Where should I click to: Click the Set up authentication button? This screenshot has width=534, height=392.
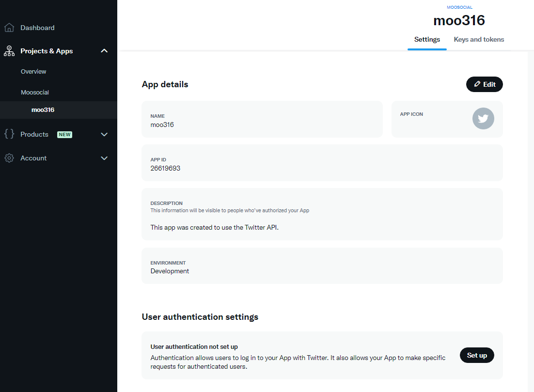pyautogui.click(x=477, y=355)
